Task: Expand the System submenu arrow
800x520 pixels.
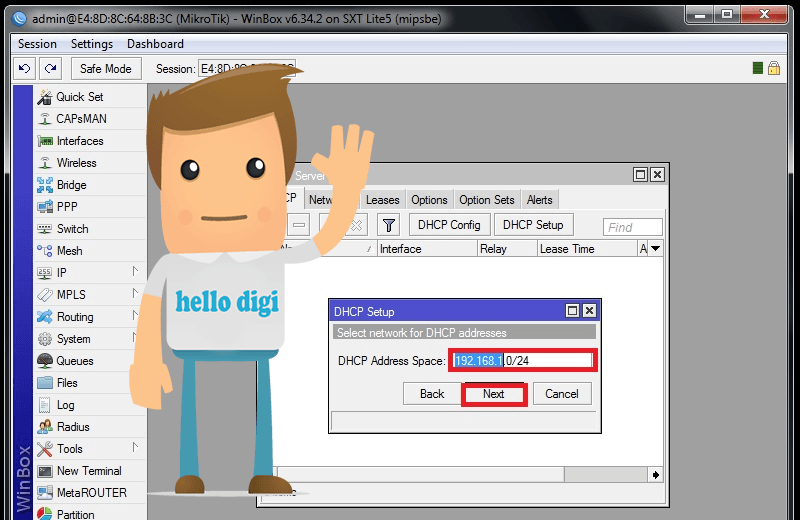Action: coord(135,337)
